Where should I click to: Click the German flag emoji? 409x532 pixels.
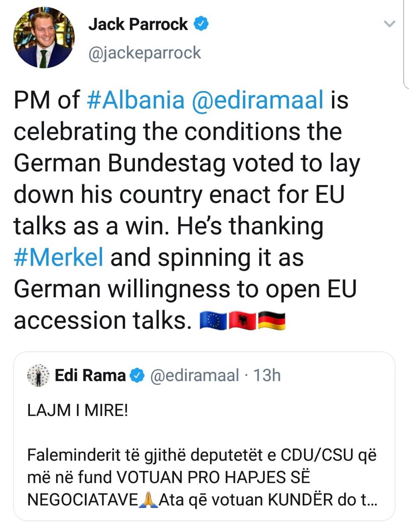pos(272,321)
